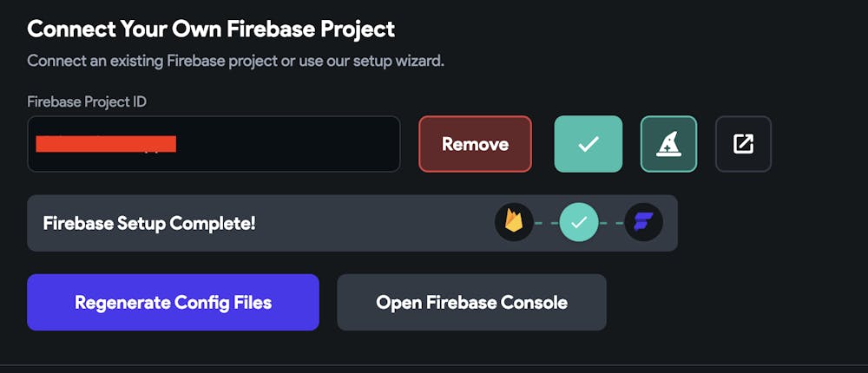Click the setup wizard description subtitle
The image size is (868, 373).
[235, 62]
